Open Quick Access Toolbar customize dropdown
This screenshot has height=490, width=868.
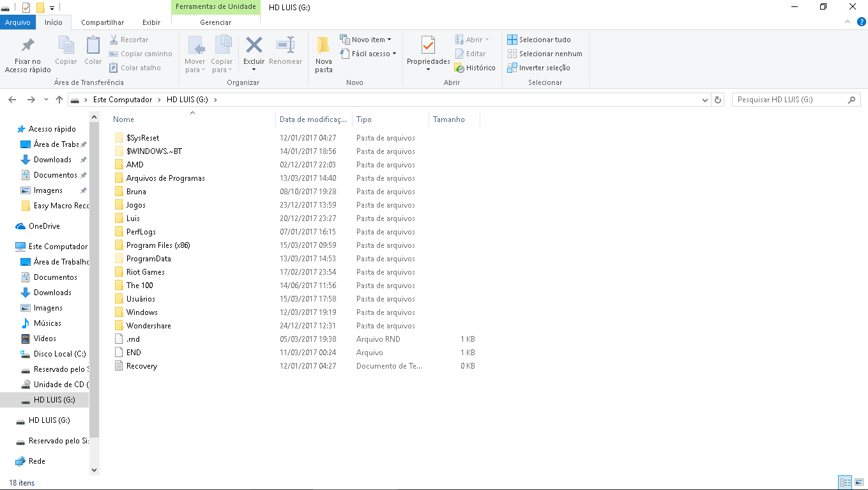(x=52, y=8)
